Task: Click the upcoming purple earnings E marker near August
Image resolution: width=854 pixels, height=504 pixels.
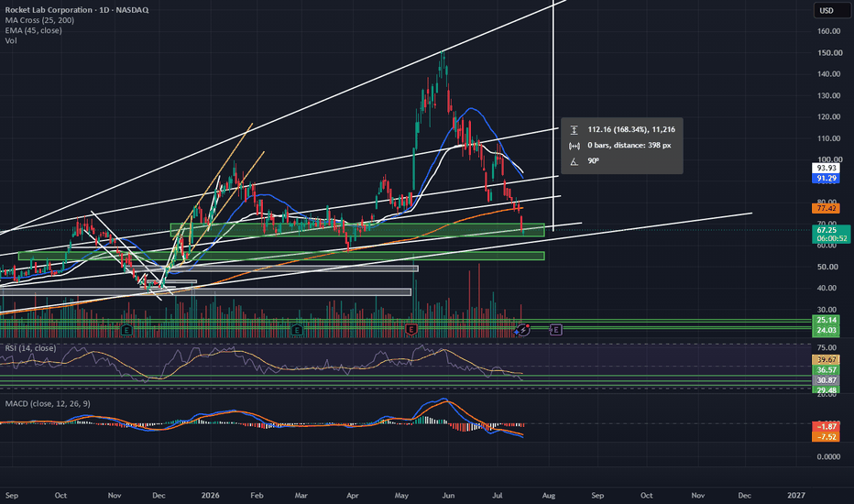Action: coord(555,329)
